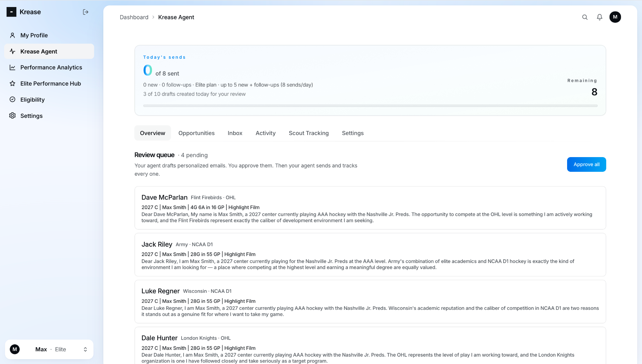Viewport: 642px width, 364px height.
Task: Click the 'Army · NCAA D1' label
Action: point(194,244)
